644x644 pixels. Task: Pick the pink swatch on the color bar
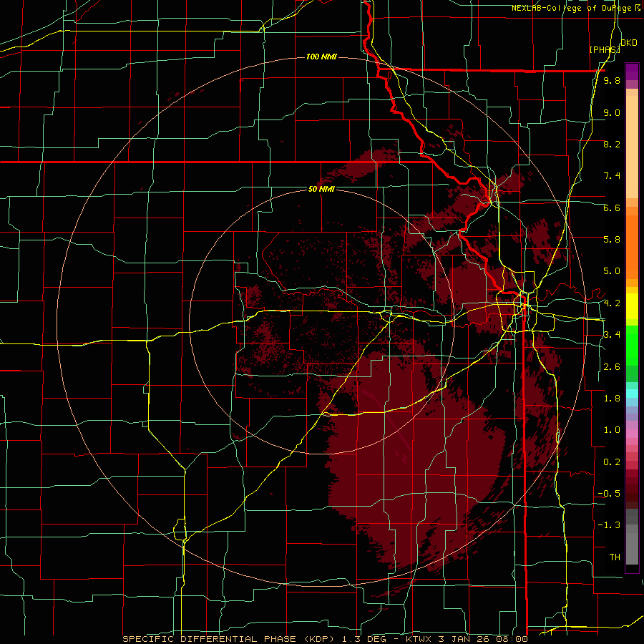pos(632,433)
